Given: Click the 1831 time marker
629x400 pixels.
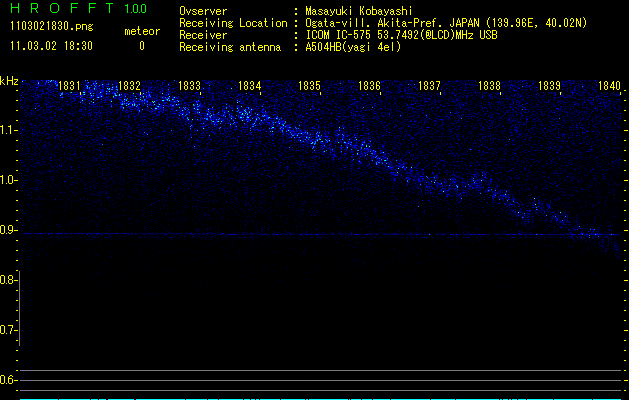Looking at the screenshot, I should pos(69,86).
